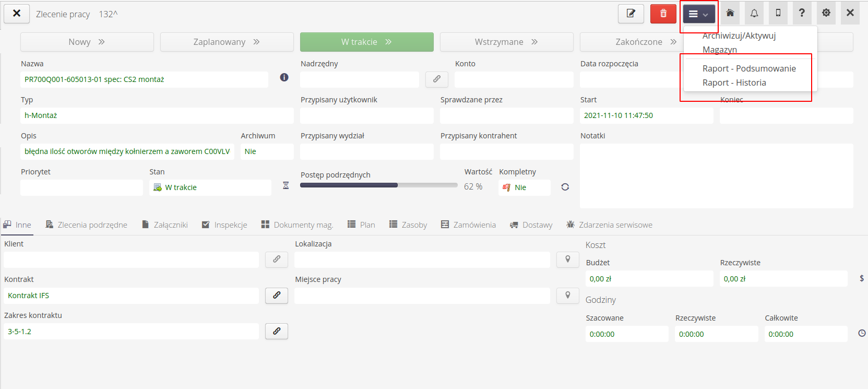Open notifications bell icon
The image size is (868, 389).
[754, 13]
